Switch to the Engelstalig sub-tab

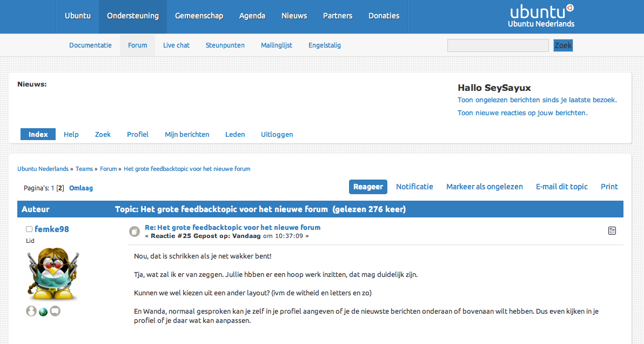click(325, 45)
